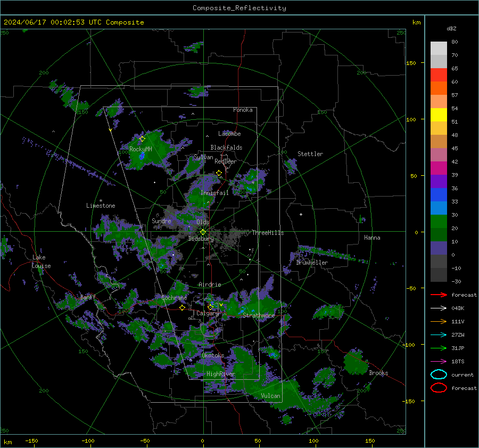Screen dimensions: 479x448
Task: Click the yellow 51-54 dBZ color swatch
Action: [x=439, y=115]
